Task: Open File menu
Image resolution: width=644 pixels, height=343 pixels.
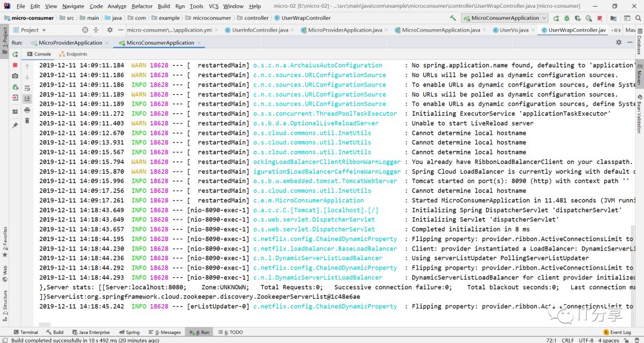Action: pyautogui.click(x=20, y=6)
